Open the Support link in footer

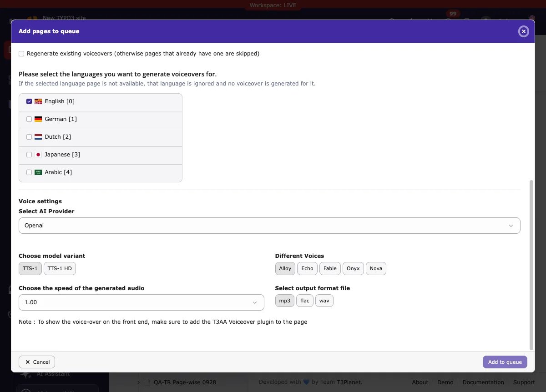click(524, 382)
